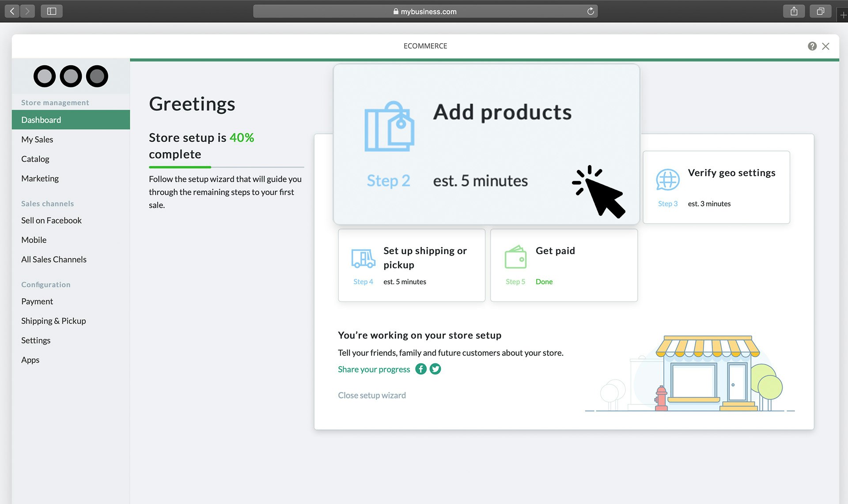848x504 pixels.
Task: Show all tabs using the tab overview icon
Action: 821,11
